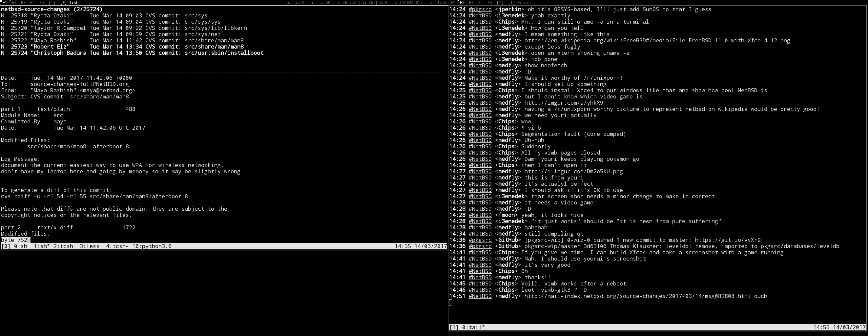
Task: Click the battery icon showing 96.75%
Action: click(338, 3)
